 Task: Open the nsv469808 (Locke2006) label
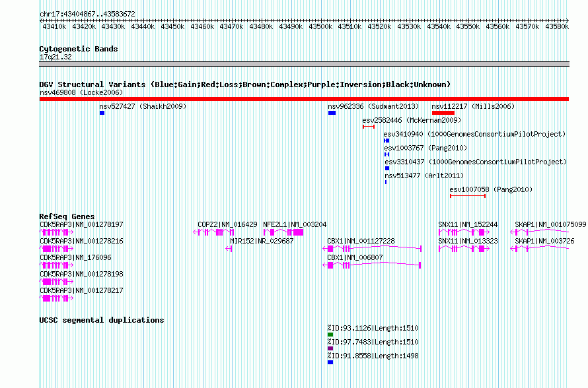(x=81, y=92)
